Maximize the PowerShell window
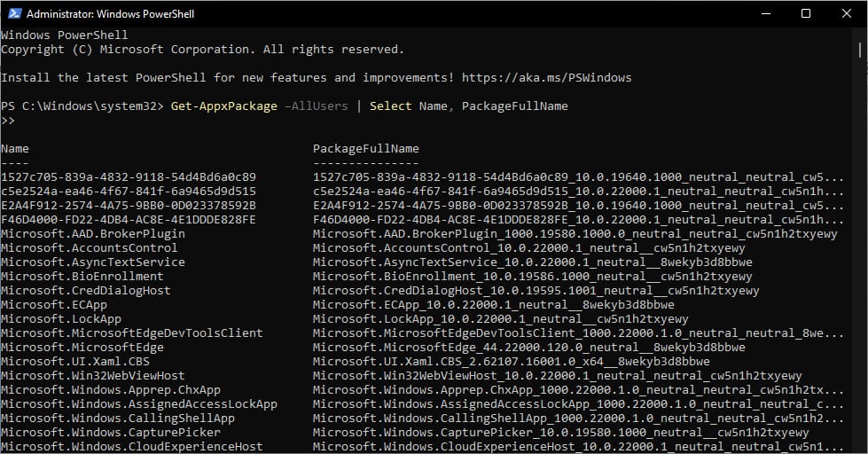 click(806, 14)
